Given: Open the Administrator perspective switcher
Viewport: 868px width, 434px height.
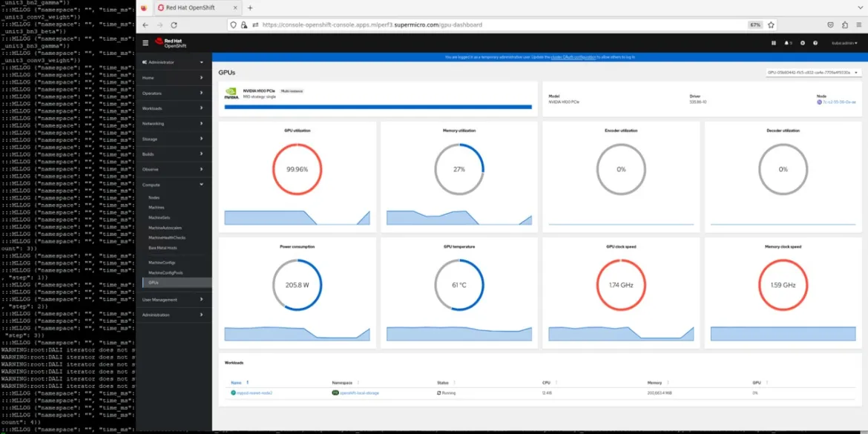Looking at the screenshot, I should pos(174,62).
